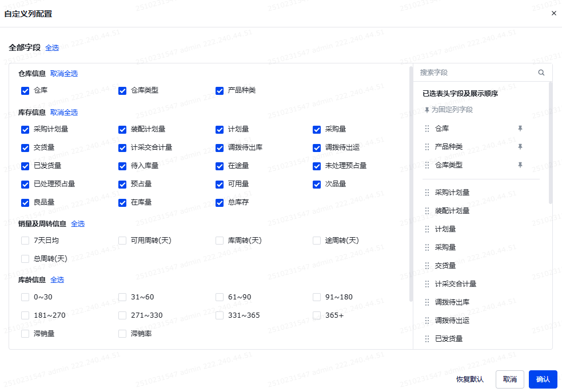Uncheck the 未处理预占量 checkbox
Screen dimensions: 562x392
click(x=317, y=166)
